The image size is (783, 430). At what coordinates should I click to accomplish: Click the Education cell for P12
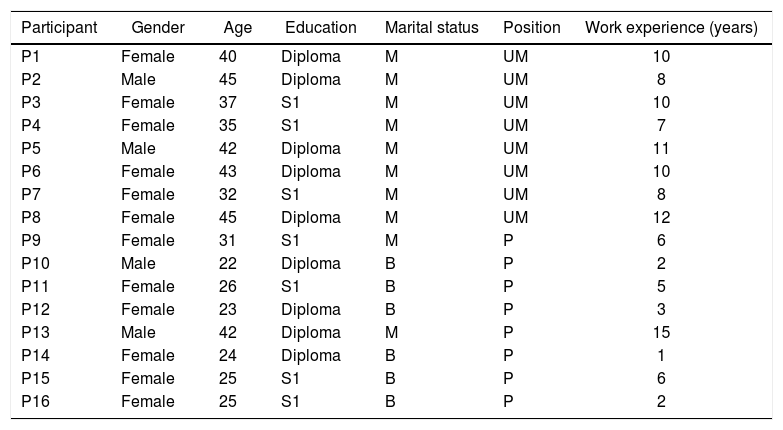coord(310,310)
